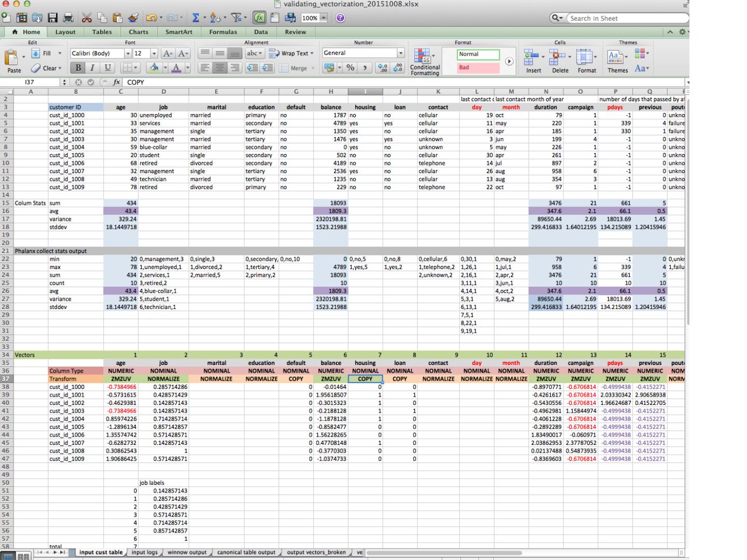
Task: Open the font name dropdown
Action: [x=128, y=53]
